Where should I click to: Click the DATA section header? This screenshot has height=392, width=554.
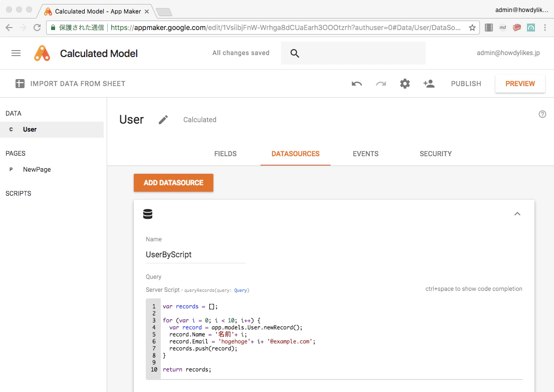[x=14, y=113]
